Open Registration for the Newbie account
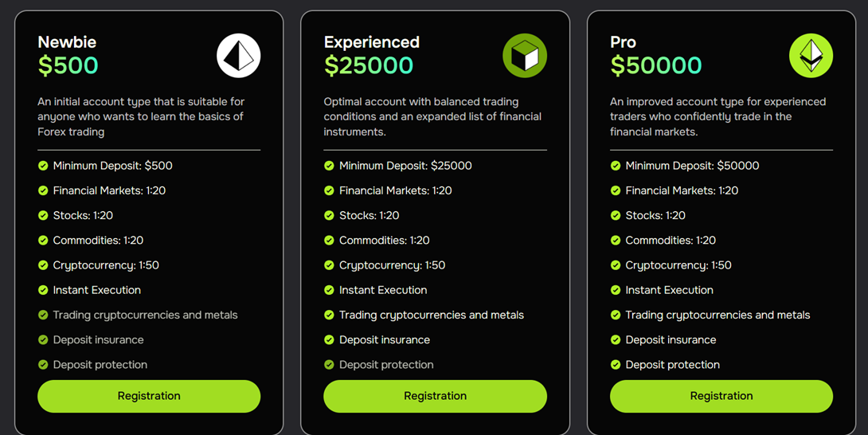The height and width of the screenshot is (435, 868). [x=149, y=396]
